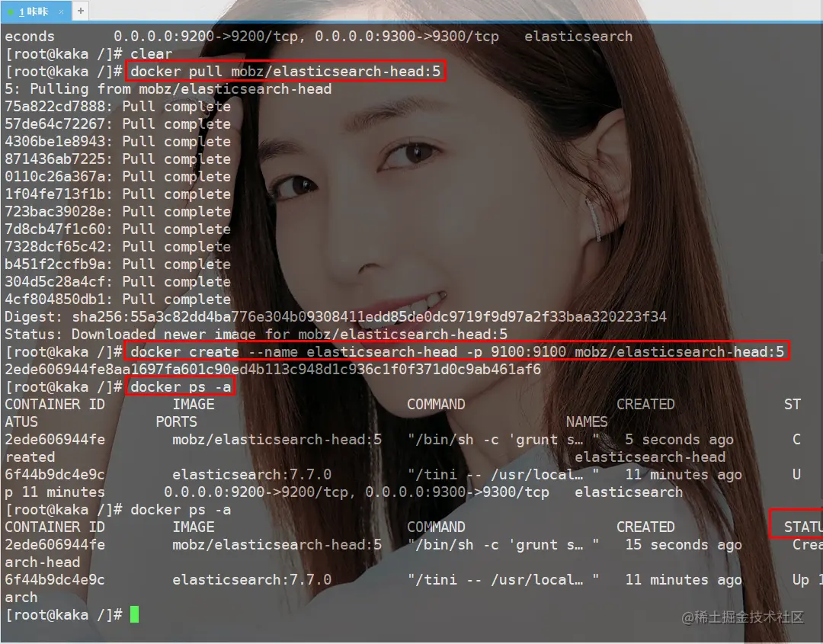Close the "咔咔" tab with its x
The image size is (823, 644).
(x=62, y=12)
